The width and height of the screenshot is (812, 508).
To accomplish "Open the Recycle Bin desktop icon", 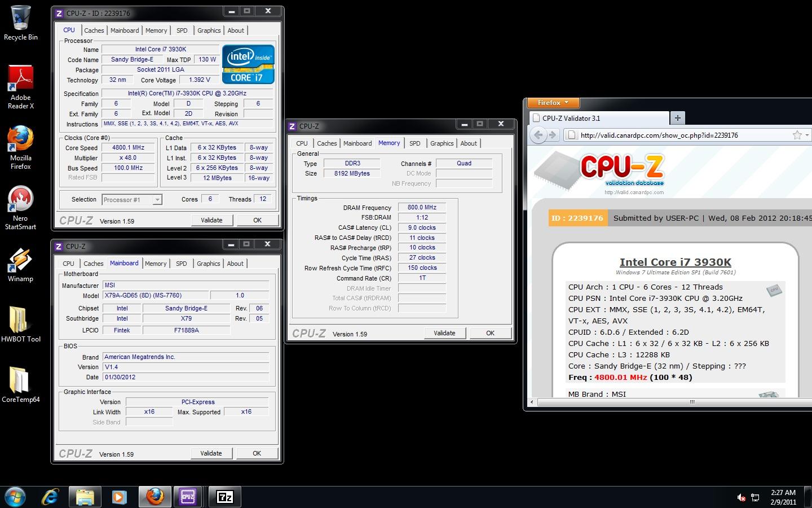I will 21,23.
